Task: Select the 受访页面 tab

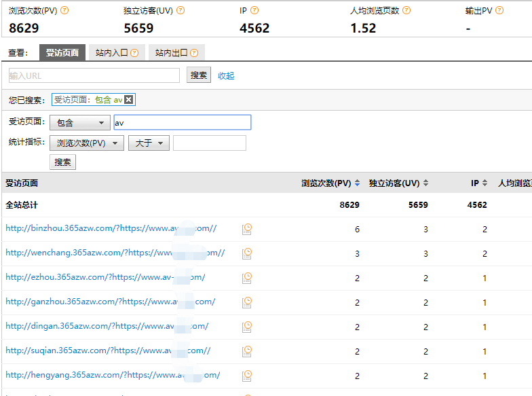Action: (62, 53)
